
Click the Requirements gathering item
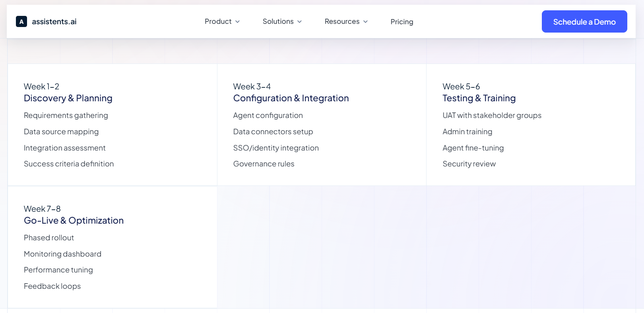point(66,116)
